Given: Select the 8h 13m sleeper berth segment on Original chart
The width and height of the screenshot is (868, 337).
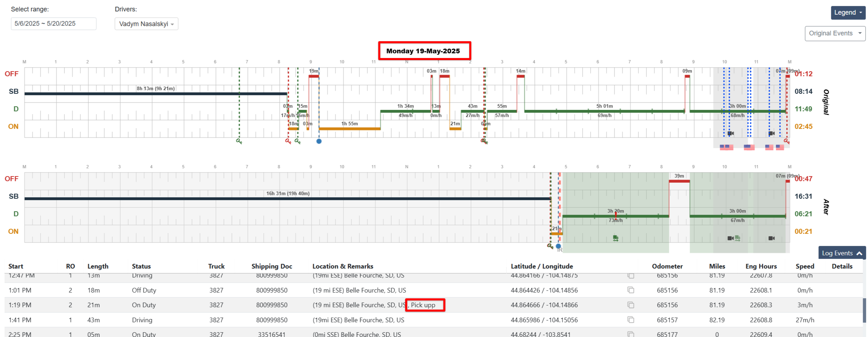Looking at the screenshot, I should (156, 93).
